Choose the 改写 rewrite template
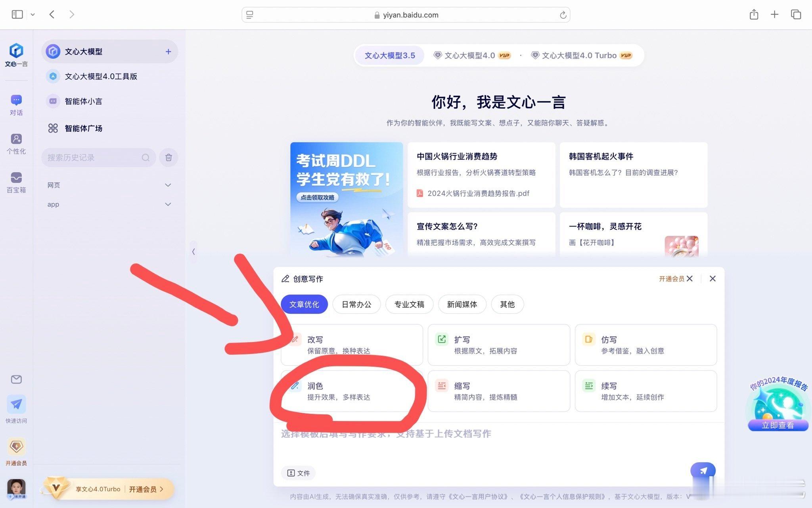Viewport: 812px width, 508px height. [x=352, y=345]
